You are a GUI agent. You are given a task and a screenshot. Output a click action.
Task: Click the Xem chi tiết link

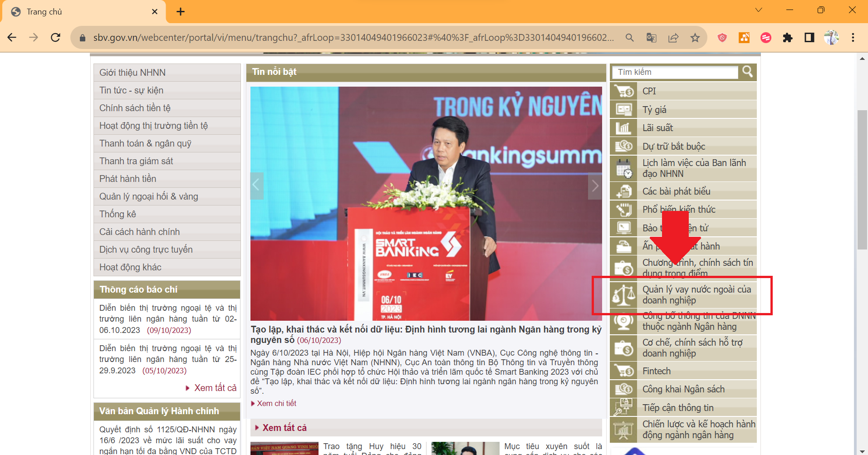coord(276,403)
